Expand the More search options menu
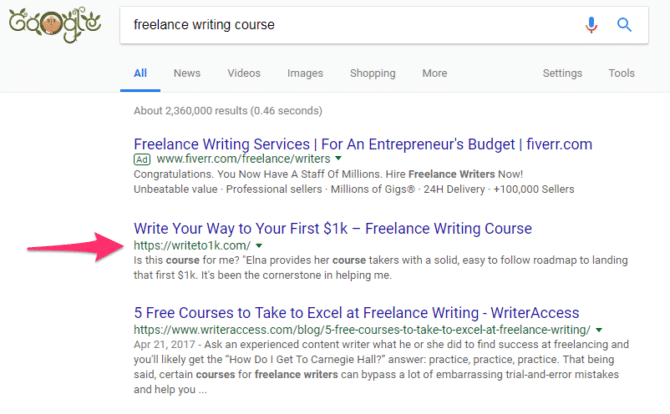This screenshot has width=670, height=414. click(435, 73)
